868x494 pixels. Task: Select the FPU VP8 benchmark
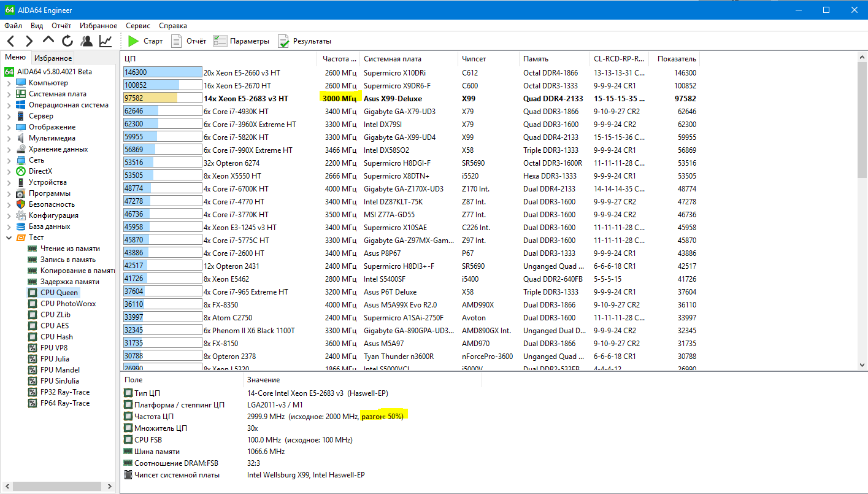click(48, 348)
